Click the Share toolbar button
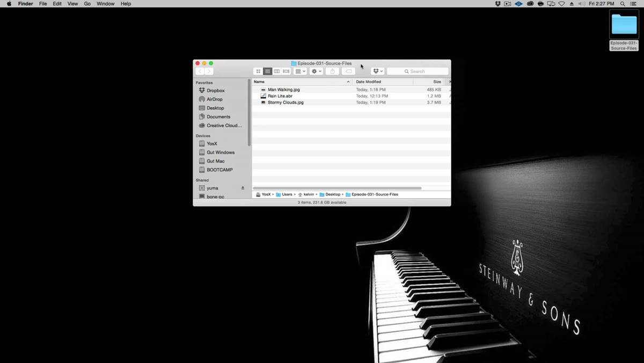The image size is (644, 363). pos(332,71)
